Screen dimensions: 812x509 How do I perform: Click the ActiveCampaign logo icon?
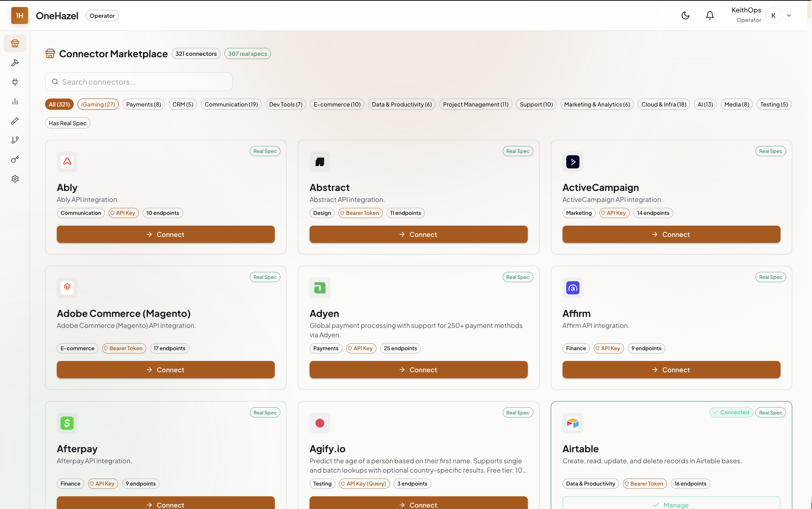573,162
